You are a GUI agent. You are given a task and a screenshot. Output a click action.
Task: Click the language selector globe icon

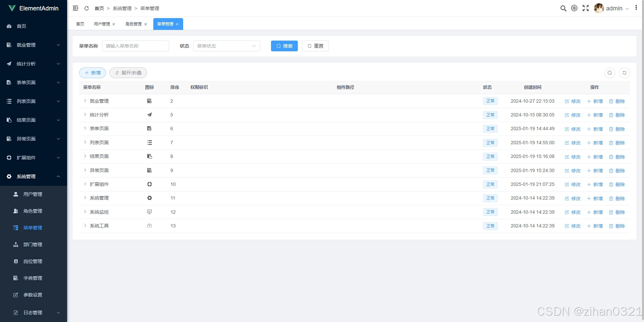(574, 8)
